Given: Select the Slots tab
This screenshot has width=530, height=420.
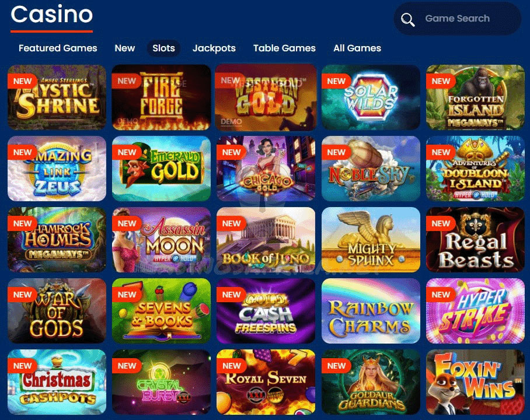Looking at the screenshot, I should tap(163, 48).
